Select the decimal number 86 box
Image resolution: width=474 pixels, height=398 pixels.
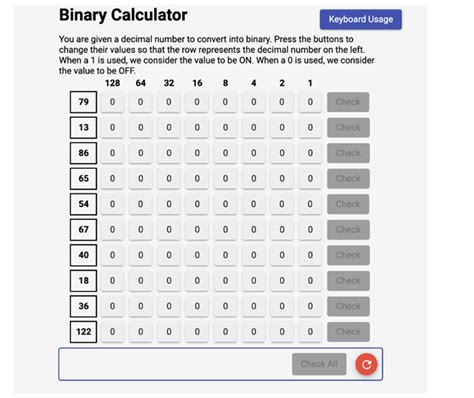[x=83, y=153]
